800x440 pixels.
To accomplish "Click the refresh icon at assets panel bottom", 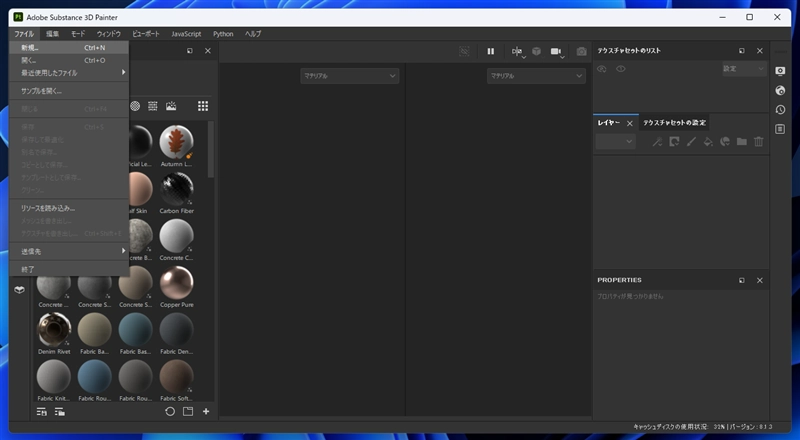I will (x=170, y=411).
